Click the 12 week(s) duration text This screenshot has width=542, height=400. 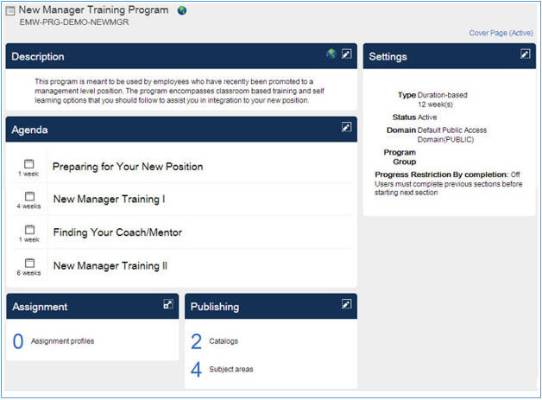click(x=435, y=104)
